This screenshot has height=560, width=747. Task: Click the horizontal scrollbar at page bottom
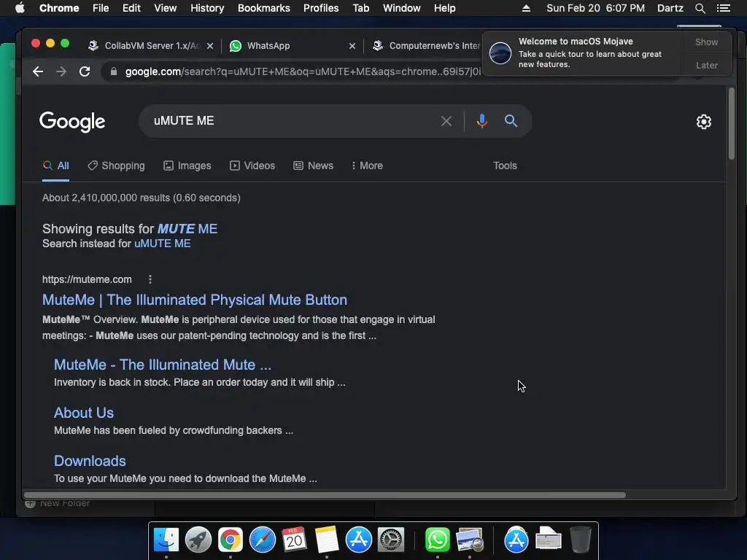(325, 495)
